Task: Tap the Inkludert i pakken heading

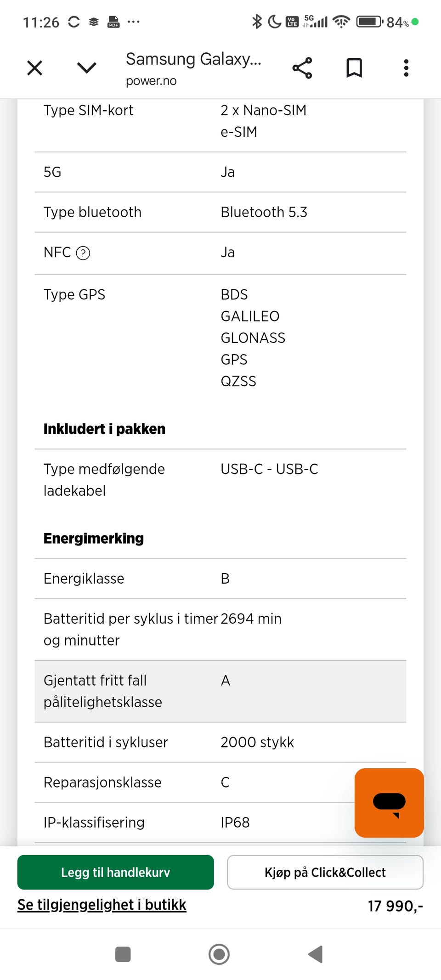Action: click(104, 429)
